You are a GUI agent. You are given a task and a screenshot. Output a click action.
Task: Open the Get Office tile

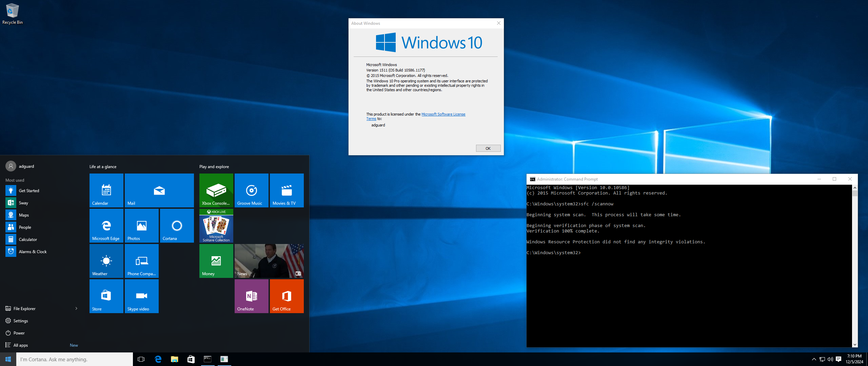(x=287, y=296)
